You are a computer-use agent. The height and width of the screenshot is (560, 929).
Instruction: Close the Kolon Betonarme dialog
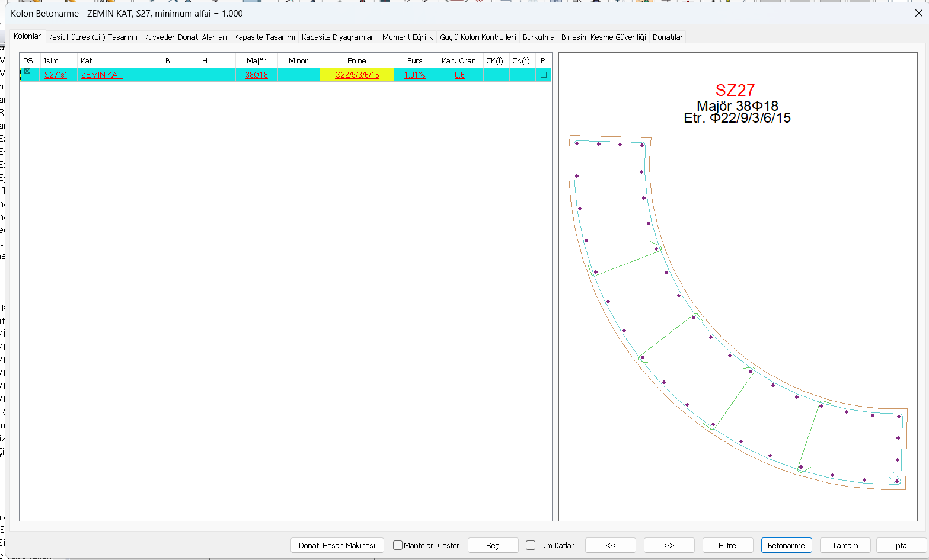(919, 13)
